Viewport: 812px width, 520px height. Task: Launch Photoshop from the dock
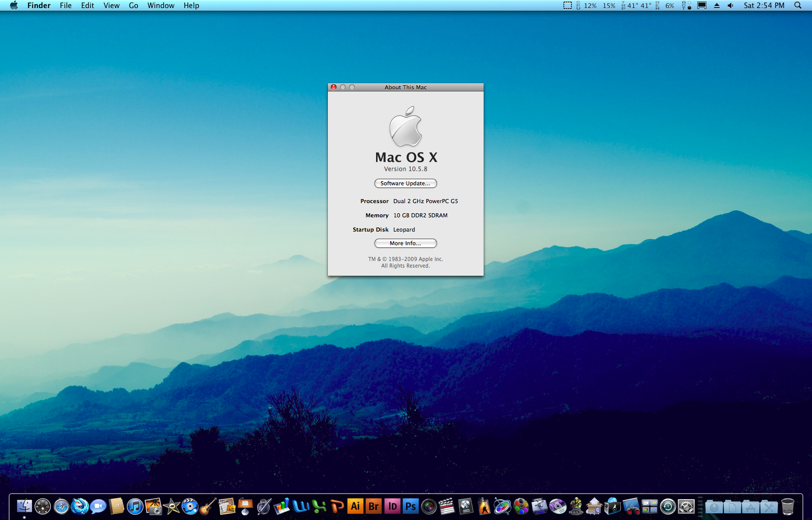[411, 506]
